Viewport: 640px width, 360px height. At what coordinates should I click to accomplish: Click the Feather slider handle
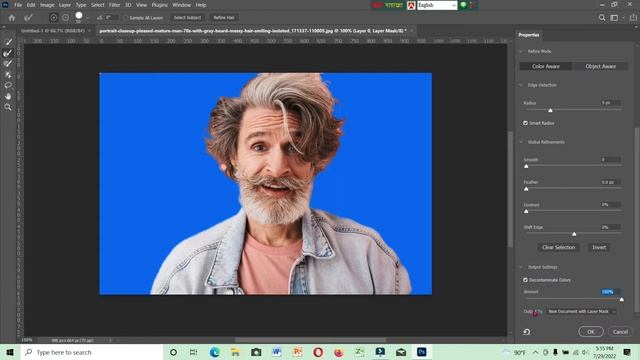coord(526,189)
